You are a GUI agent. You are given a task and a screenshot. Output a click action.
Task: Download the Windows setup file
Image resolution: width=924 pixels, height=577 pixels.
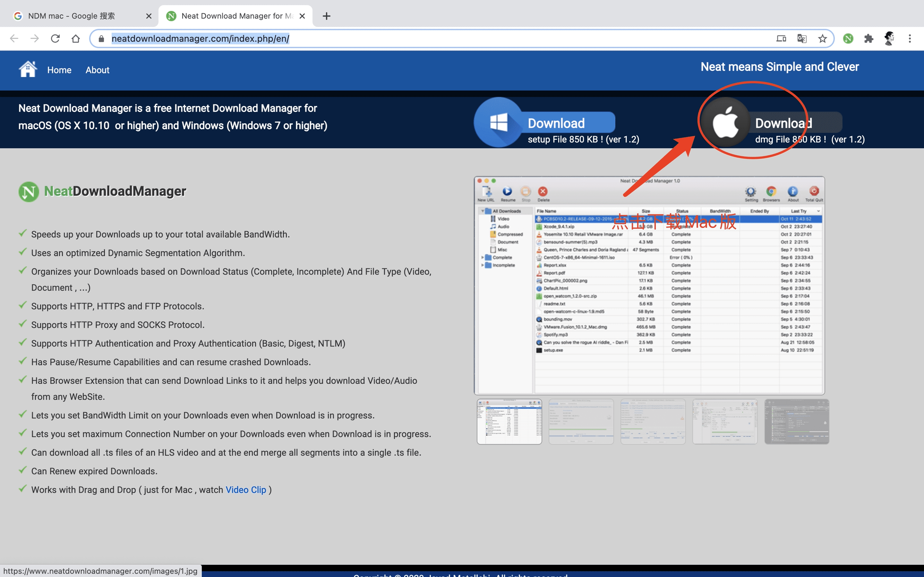[569, 123]
